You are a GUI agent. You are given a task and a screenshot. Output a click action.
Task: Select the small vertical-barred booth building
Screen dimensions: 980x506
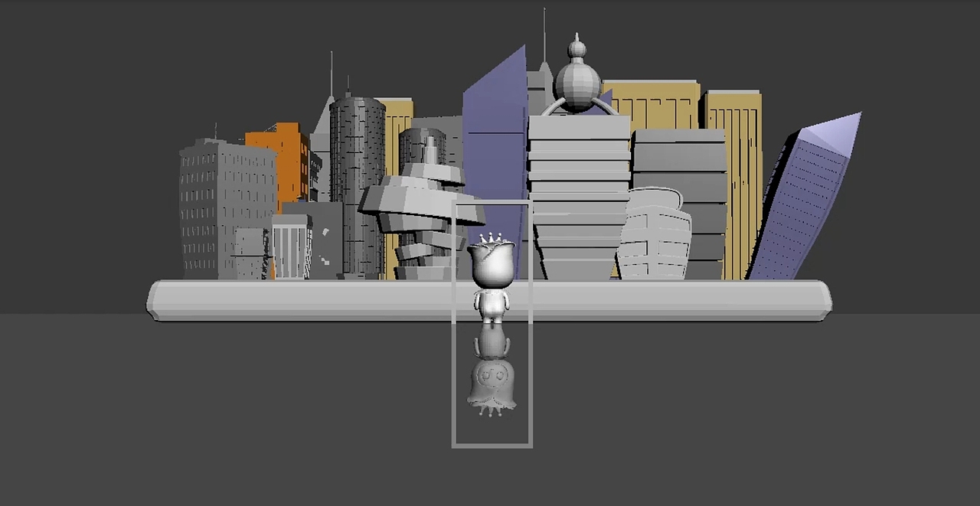pos(291,246)
